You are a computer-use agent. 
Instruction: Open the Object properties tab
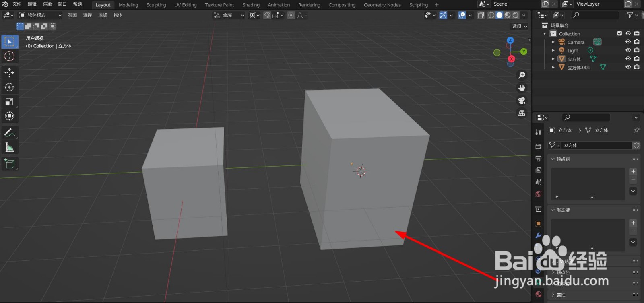[x=539, y=224]
